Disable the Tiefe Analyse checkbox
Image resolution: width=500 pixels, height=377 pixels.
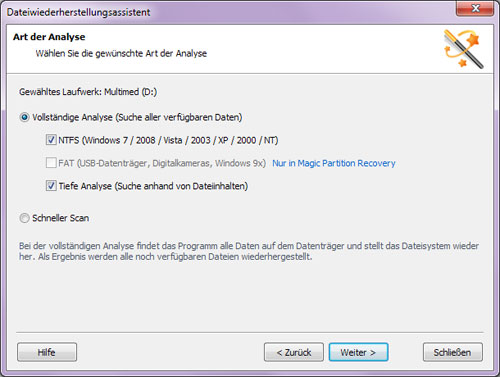pos(51,186)
